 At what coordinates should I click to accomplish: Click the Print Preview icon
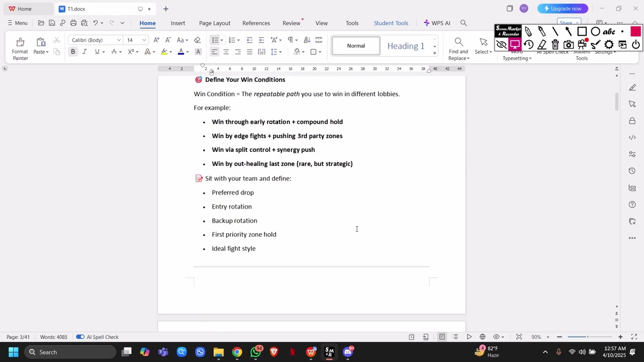click(84, 23)
